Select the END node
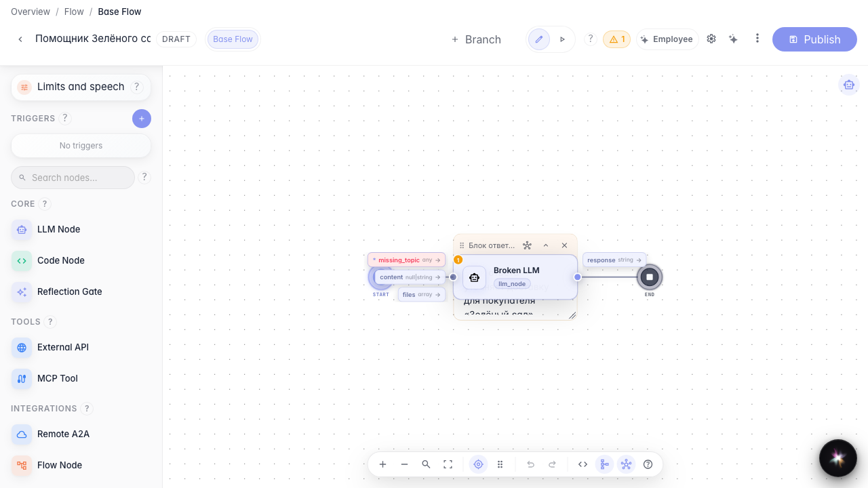 click(650, 277)
